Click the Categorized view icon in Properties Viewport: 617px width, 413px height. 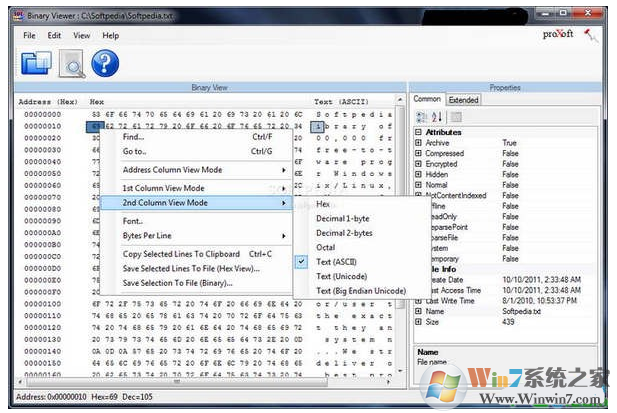(x=421, y=117)
